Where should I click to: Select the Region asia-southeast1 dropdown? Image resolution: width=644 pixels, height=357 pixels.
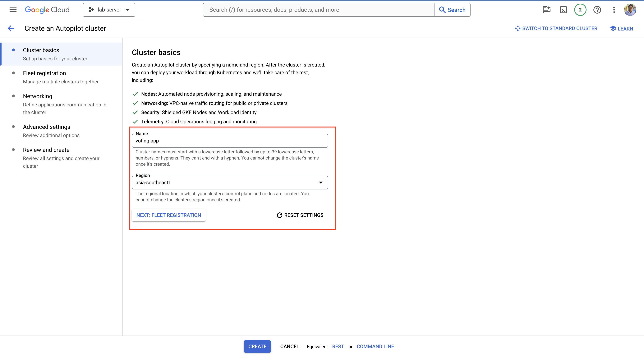pyautogui.click(x=230, y=182)
